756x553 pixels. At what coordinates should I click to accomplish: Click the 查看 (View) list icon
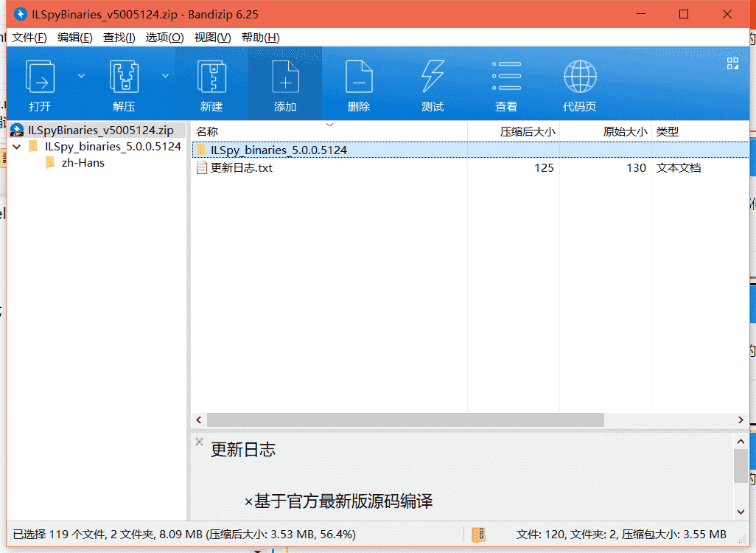point(506,76)
